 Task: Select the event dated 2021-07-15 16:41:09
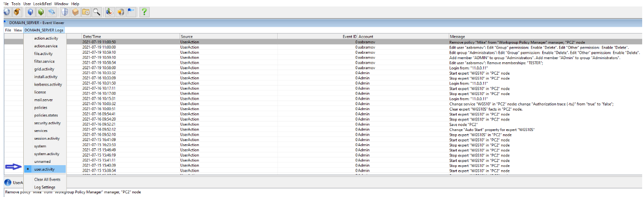pyautogui.click(x=323, y=140)
